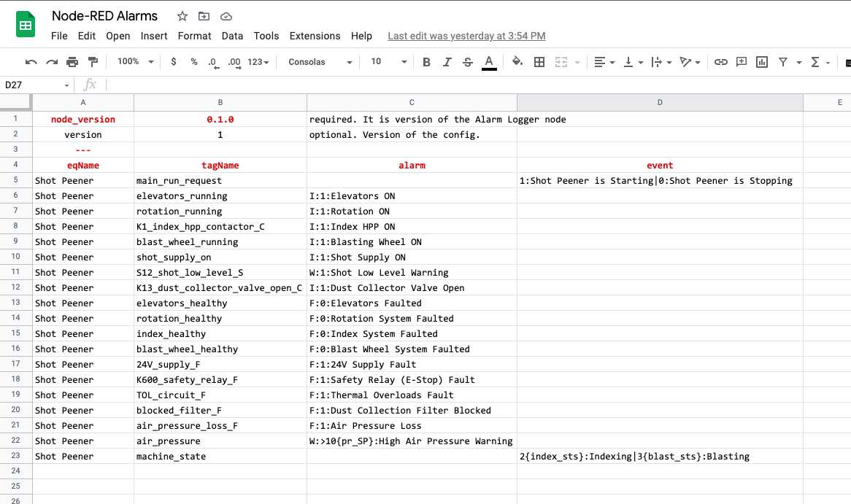Open the horizontal align dropdown
This screenshot has height=504, width=851.
(604, 62)
